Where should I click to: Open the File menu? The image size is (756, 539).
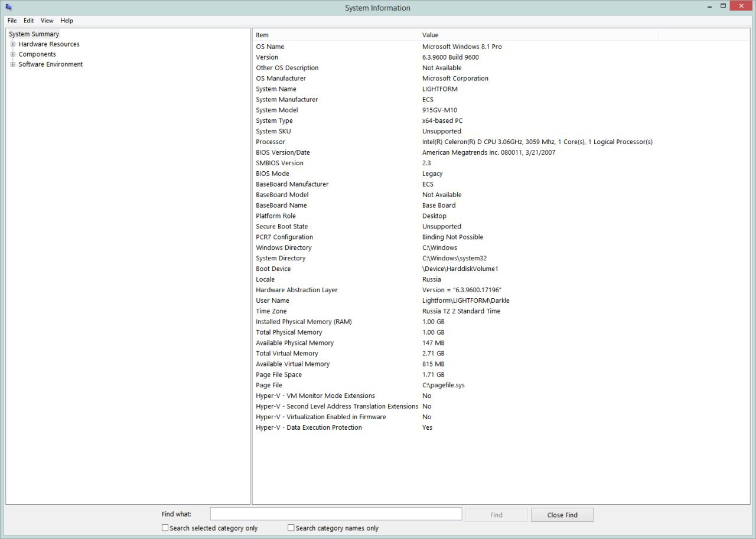click(12, 21)
